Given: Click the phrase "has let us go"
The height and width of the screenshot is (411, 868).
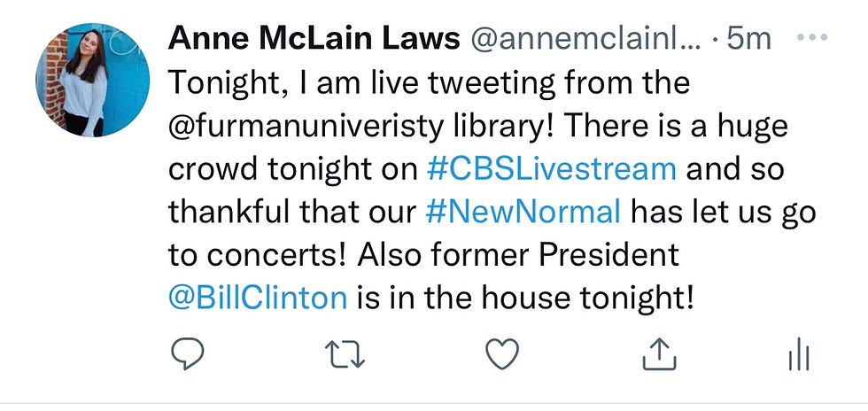Looking at the screenshot, I should [x=724, y=213].
